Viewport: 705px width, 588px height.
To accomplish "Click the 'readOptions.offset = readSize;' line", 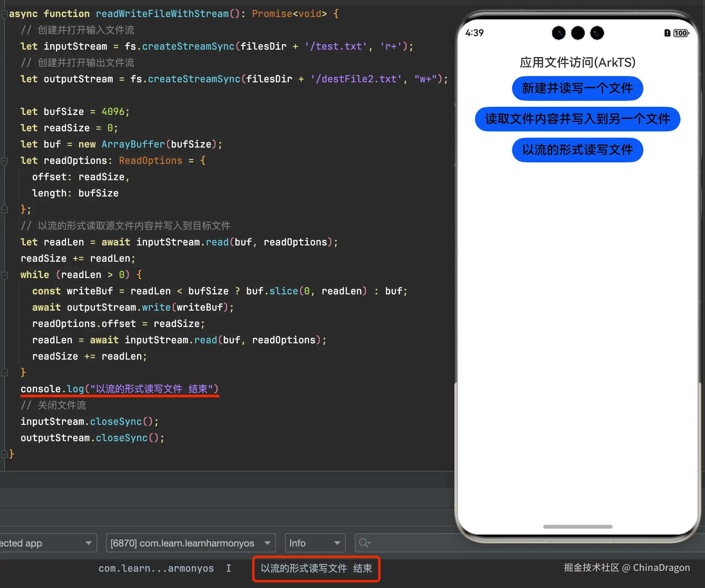I will 118,324.
